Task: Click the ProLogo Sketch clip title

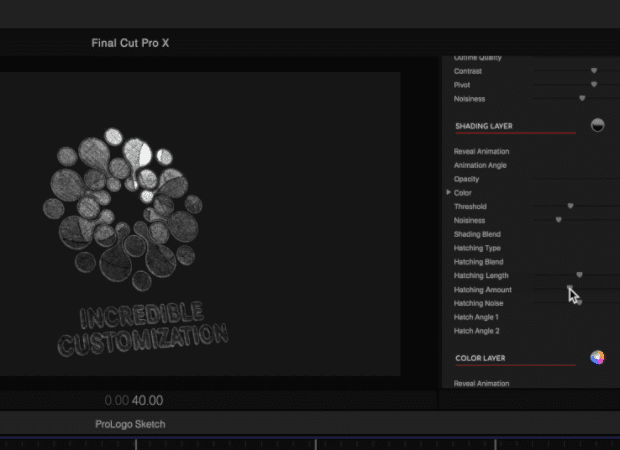Action: [130, 424]
